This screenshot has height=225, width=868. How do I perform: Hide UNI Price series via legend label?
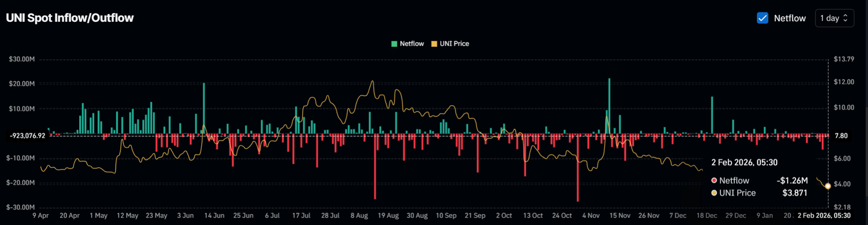[x=454, y=44]
